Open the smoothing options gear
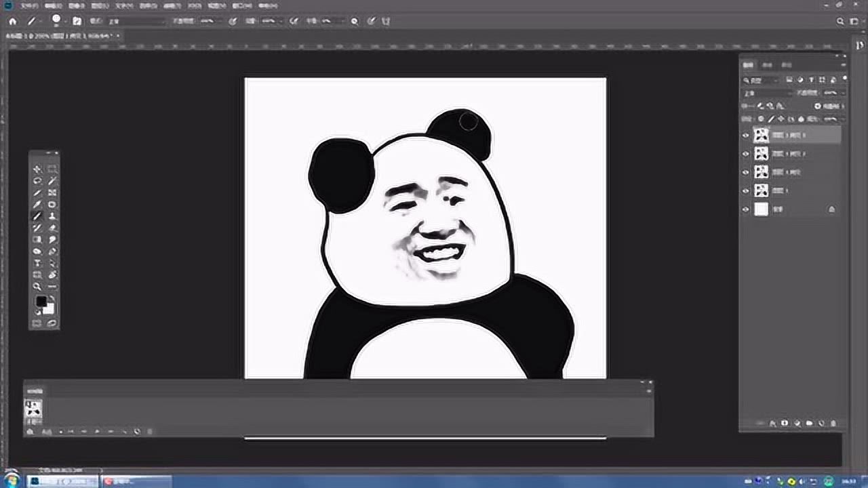 355,21
